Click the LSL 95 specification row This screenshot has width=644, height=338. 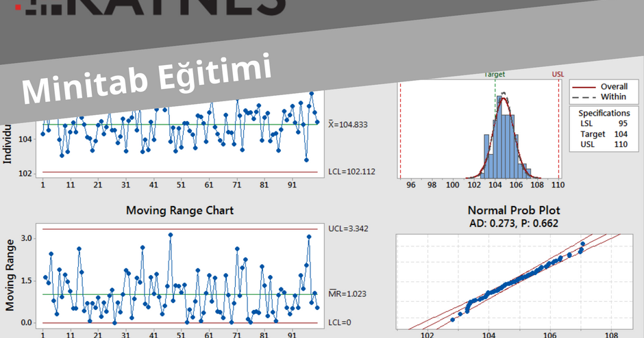coord(604,123)
